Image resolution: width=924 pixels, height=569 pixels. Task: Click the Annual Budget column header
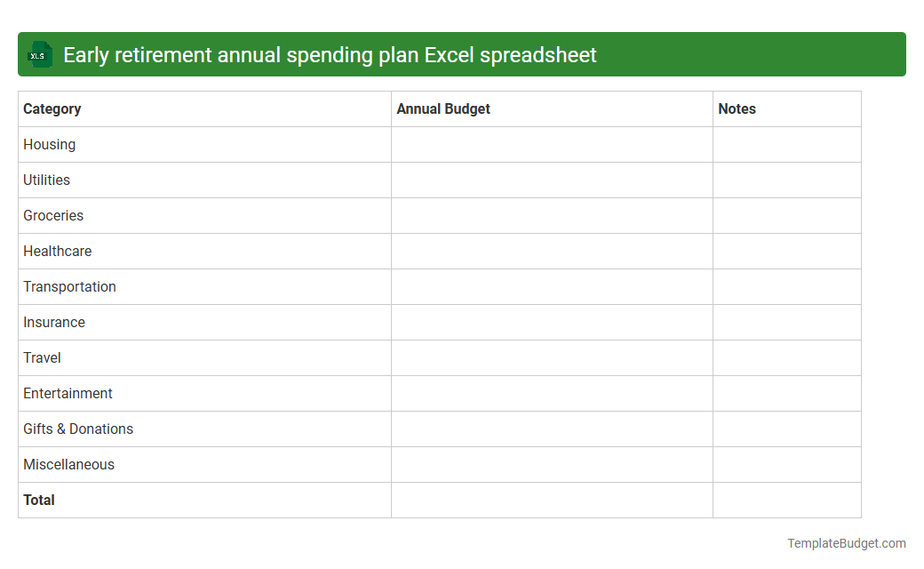point(443,108)
